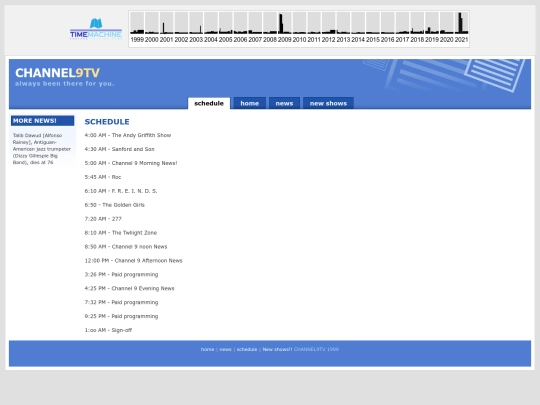Click the MORE NEWS! sidebar header

[42, 121]
